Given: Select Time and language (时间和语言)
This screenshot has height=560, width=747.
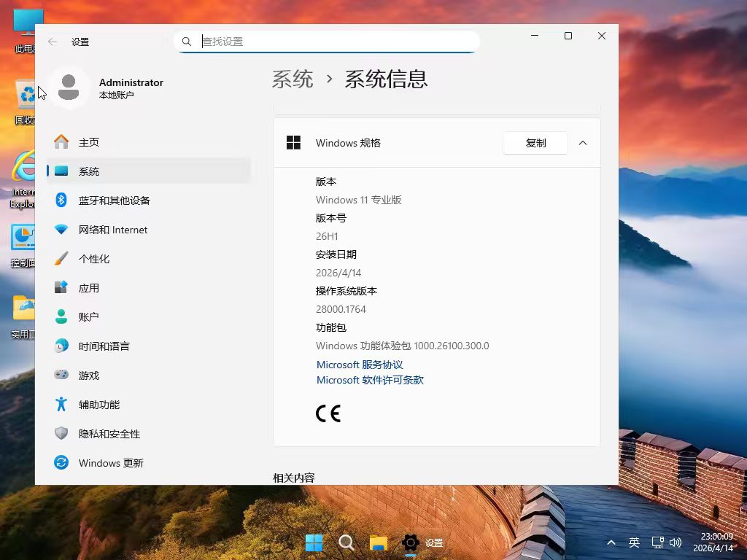Looking at the screenshot, I should 104,346.
